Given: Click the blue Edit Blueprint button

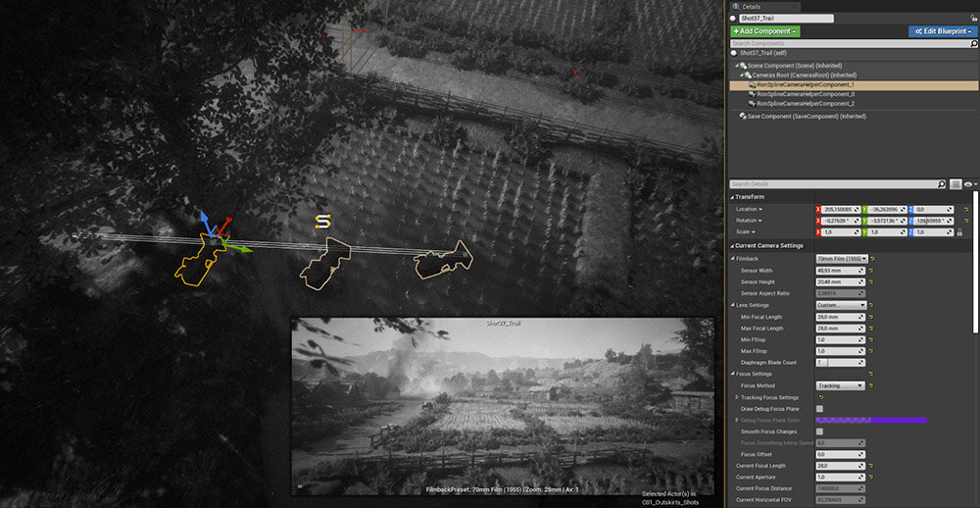Looking at the screenshot, I should [943, 31].
